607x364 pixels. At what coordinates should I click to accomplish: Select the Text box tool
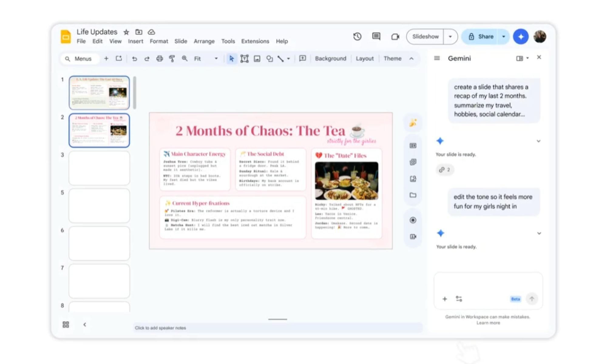[x=244, y=59]
